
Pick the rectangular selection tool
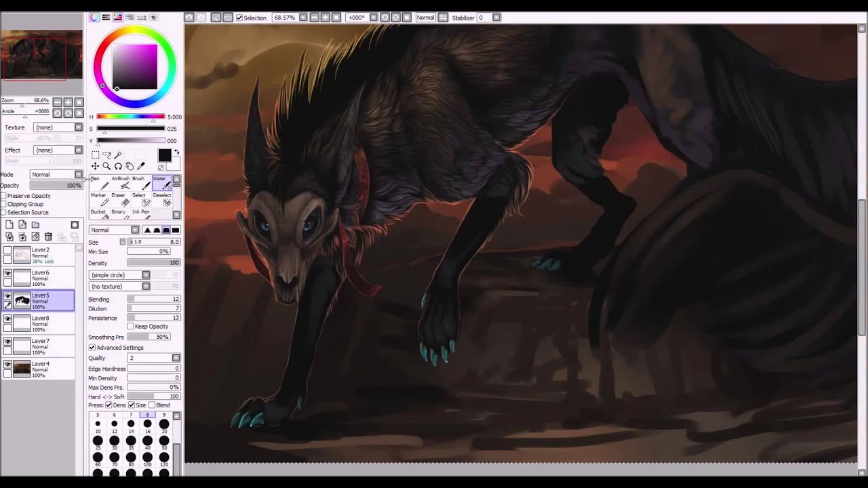coord(95,155)
